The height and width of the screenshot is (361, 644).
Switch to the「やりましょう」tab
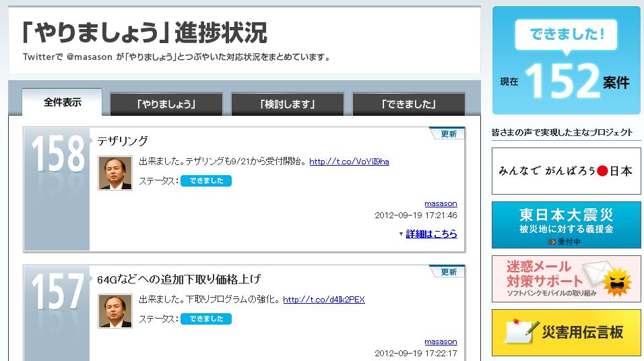click(166, 104)
